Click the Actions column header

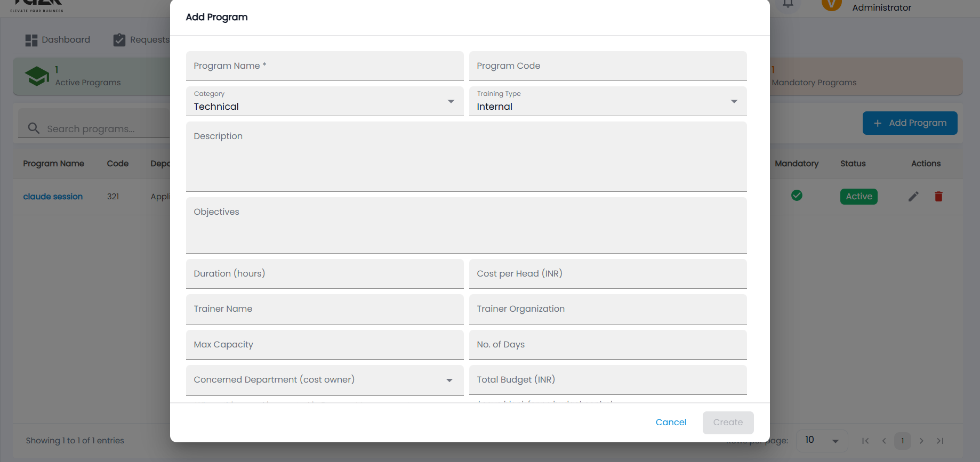tap(926, 164)
